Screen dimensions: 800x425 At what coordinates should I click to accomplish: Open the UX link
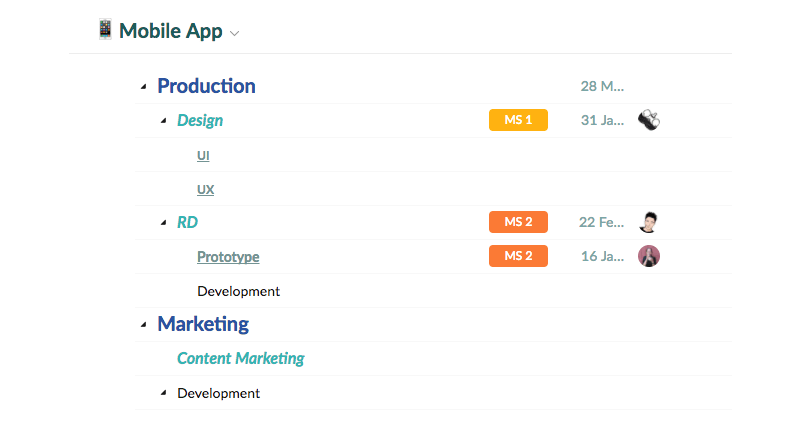206,189
